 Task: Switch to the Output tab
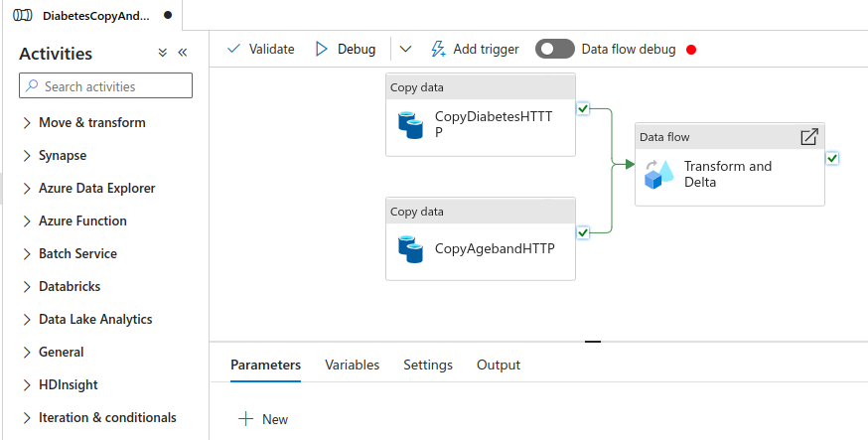pyautogui.click(x=499, y=366)
